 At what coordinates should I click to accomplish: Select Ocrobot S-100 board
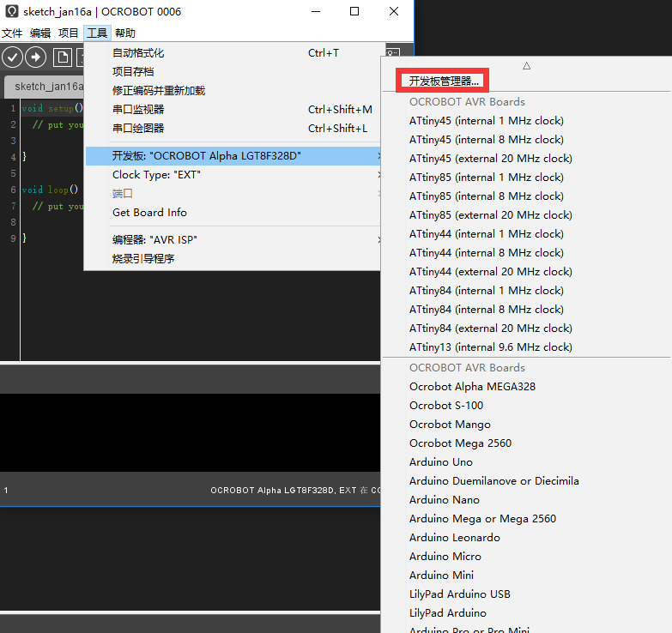click(446, 406)
